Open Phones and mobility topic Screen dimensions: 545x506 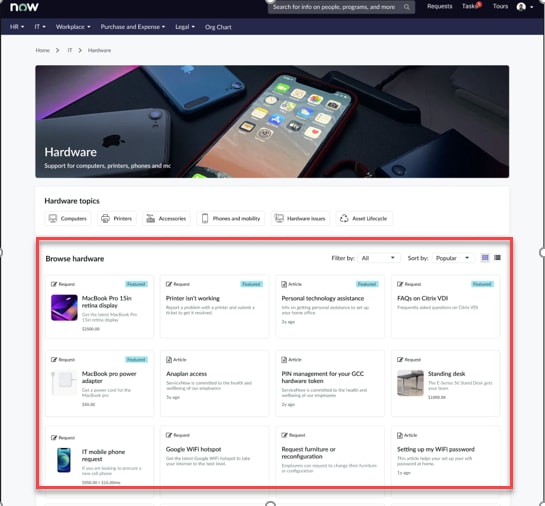point(231,218)
